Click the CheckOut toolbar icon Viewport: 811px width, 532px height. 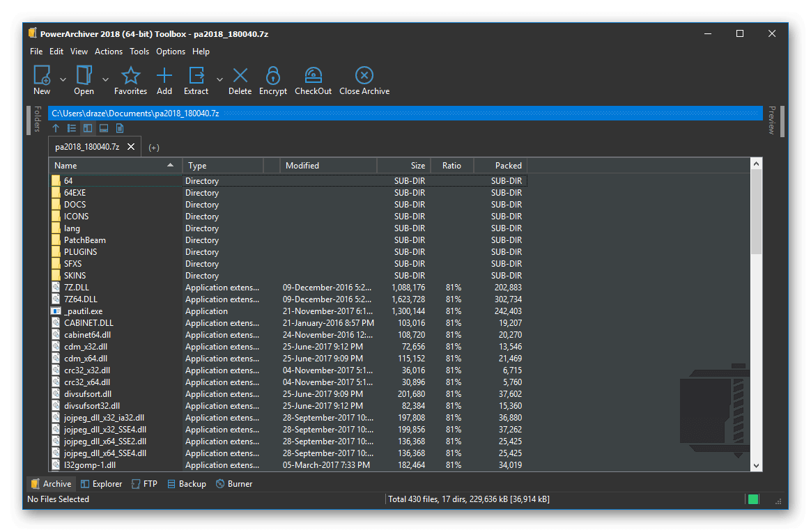click(313, 75)
